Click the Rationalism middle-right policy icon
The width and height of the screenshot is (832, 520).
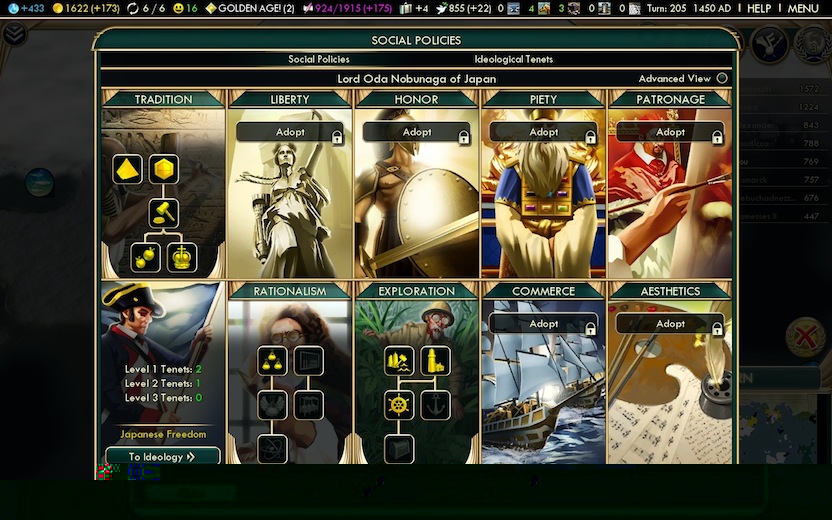point(308,405)
